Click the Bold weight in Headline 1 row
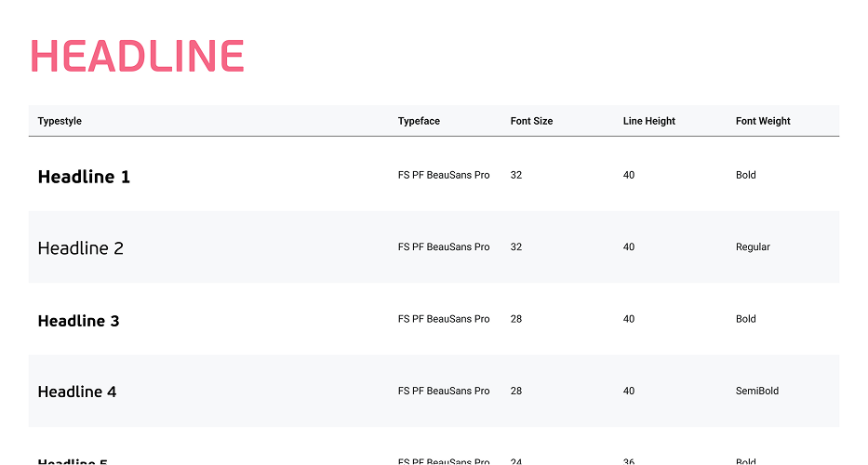Image resolution: width=868 pixels, height=465 pixels. tap(745, 175)
